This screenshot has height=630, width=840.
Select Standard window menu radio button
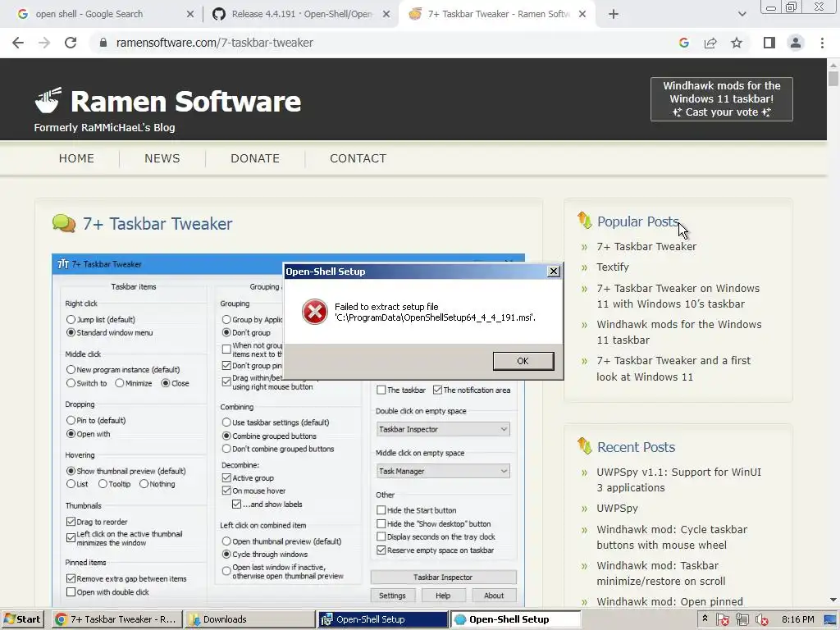click(x=71, y=333)
